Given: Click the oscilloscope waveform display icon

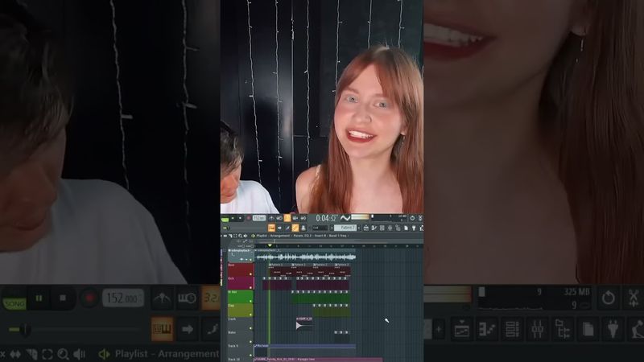Looking at the screenshot, I should pyautogui.click(x=345, y=218).
